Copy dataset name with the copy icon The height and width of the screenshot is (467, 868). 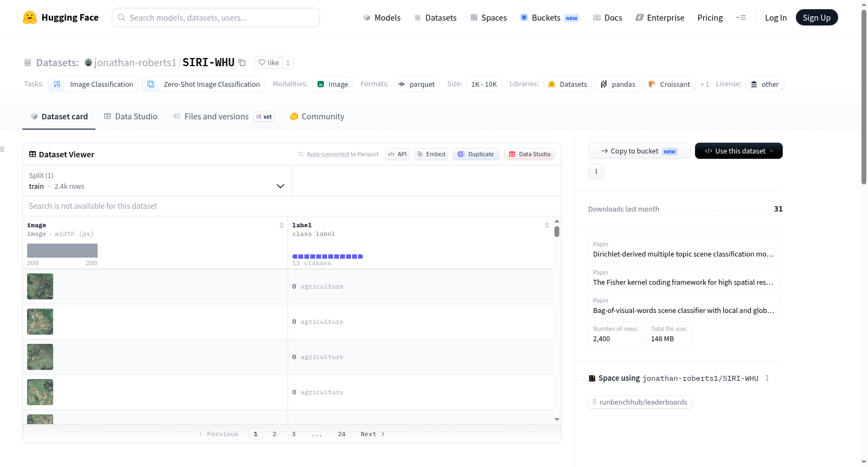[x=242, y=62]
